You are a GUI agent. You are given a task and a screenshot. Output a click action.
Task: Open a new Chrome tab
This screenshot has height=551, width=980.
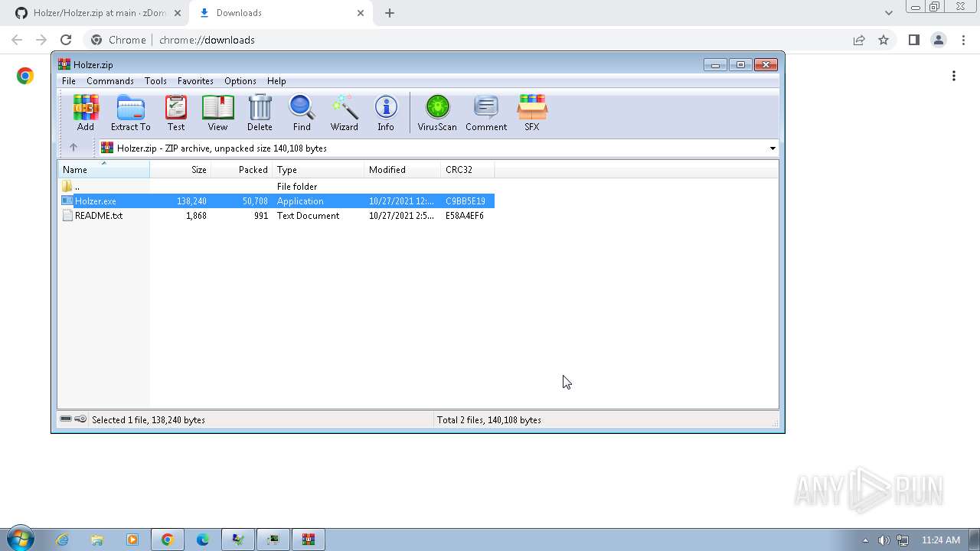390,13
